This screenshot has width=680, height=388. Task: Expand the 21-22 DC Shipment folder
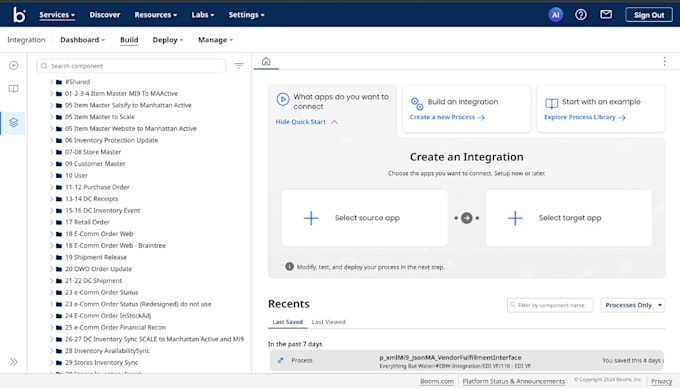pos(51,281)
